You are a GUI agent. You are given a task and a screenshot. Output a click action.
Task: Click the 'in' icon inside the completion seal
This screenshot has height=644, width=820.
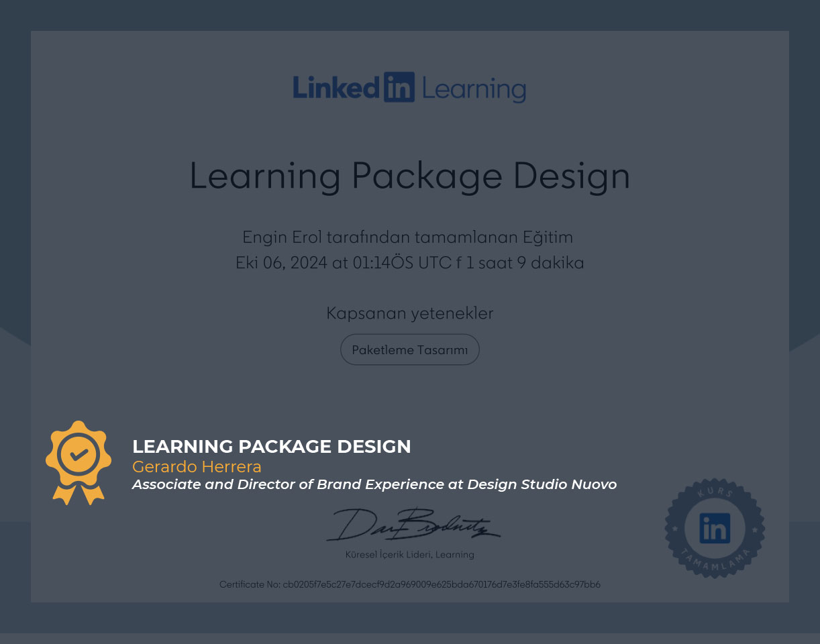coord(715,529)
